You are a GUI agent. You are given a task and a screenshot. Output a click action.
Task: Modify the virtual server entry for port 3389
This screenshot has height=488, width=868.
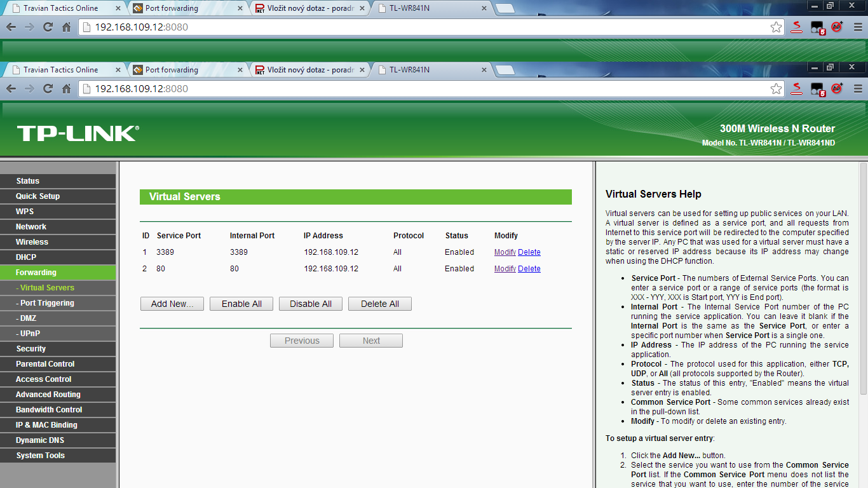505,252
